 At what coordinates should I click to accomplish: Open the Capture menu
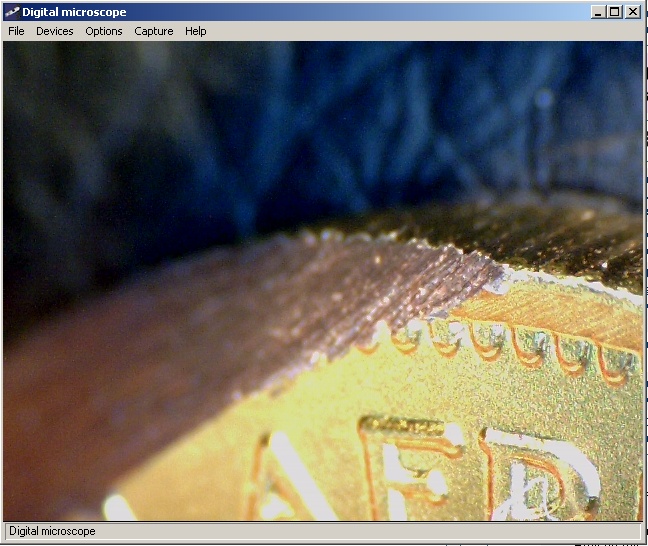(154, 31)
